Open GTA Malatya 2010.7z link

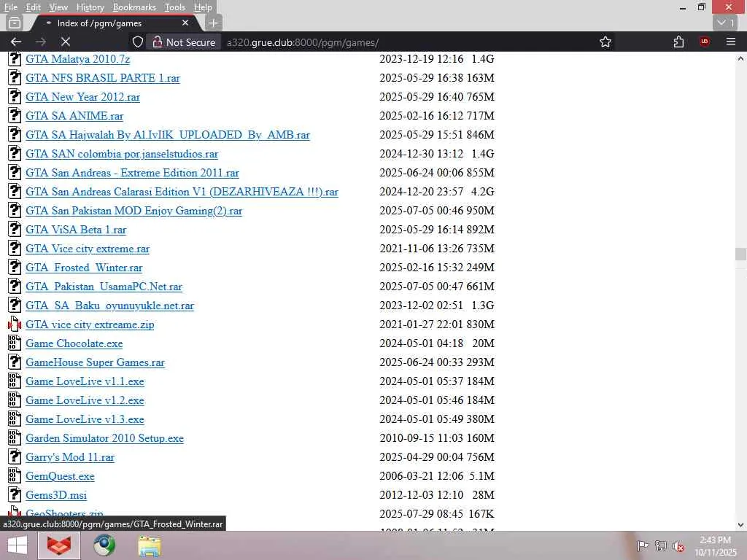coord(77,59)
